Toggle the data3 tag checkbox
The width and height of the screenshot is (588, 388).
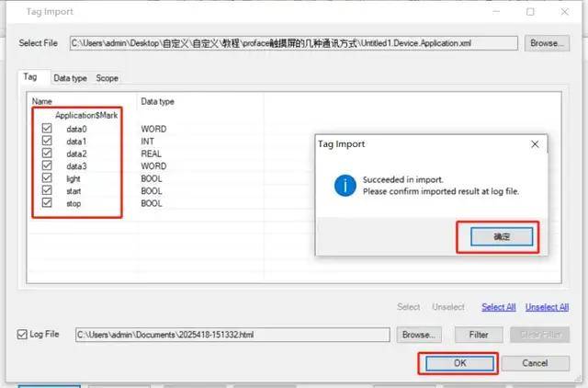(x=48, y=166)
